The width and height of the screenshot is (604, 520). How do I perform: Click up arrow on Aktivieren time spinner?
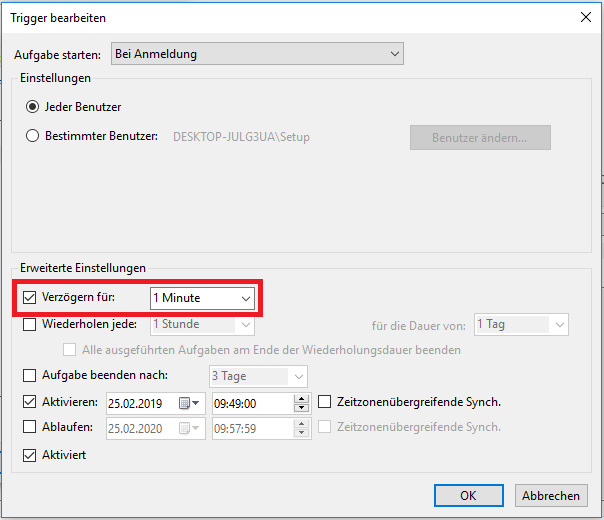(x=301, y=398)
